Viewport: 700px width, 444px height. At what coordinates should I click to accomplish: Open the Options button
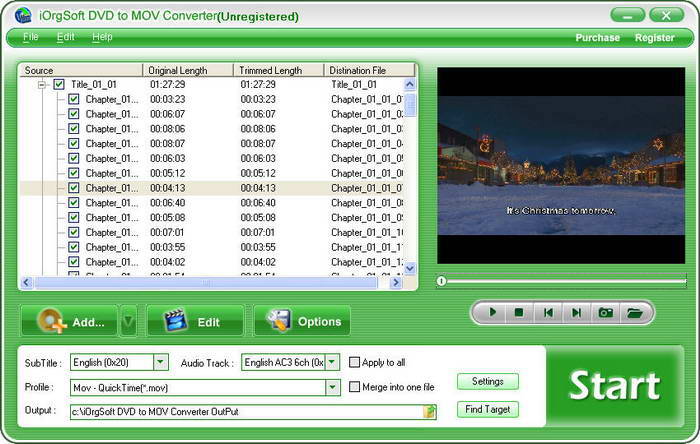point(302,321)
